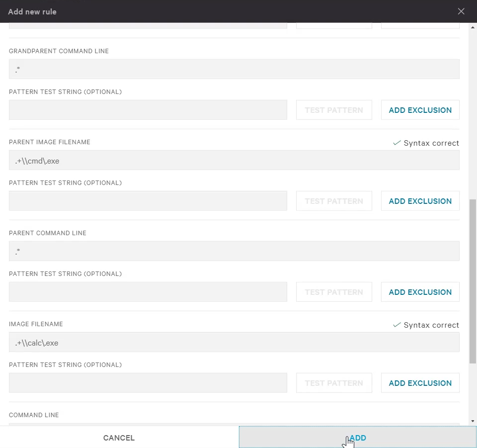
Task: Click the 'COMMAND LINE' label at the bottom
Action: [34, 415]
